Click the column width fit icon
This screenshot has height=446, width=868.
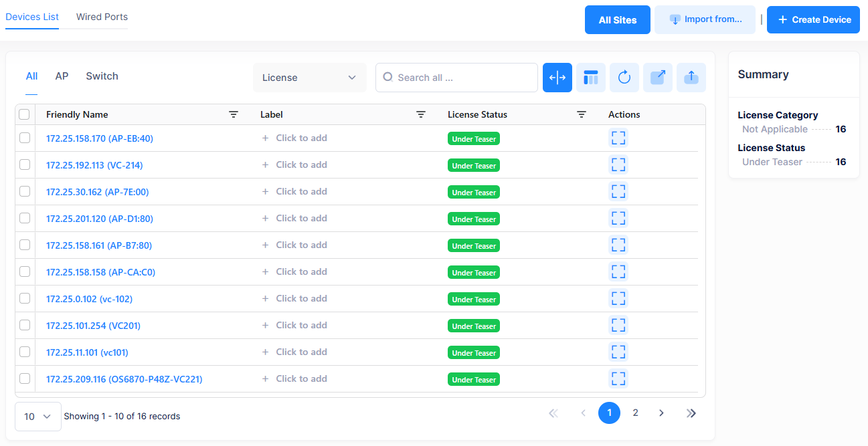(x=557, y=78)
